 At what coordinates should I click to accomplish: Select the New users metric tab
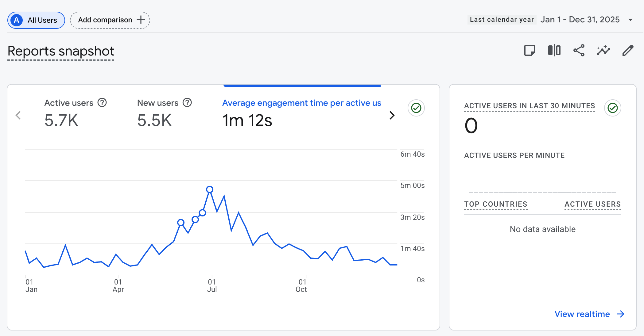(x=158, y=113)
